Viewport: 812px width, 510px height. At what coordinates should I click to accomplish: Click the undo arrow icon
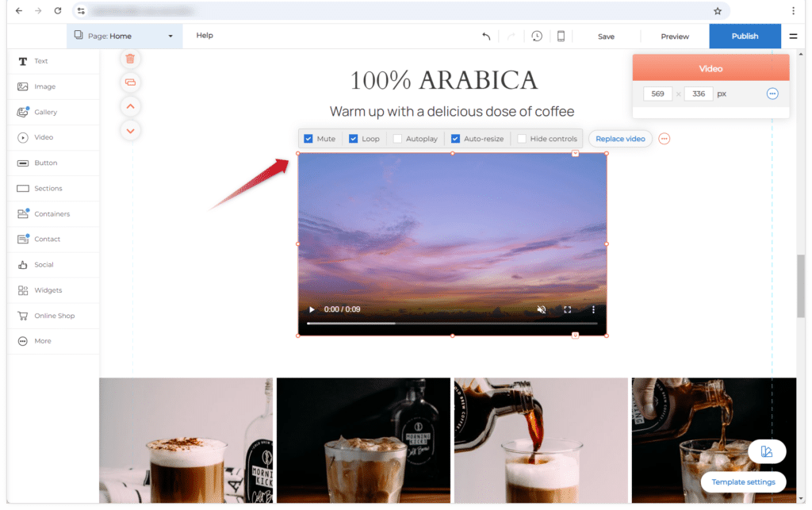pyautogui.click(x=486, y=36)
